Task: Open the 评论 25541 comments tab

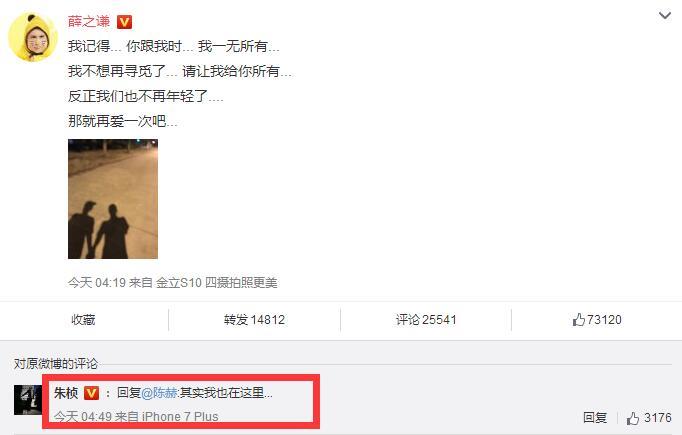Action: 426,320
